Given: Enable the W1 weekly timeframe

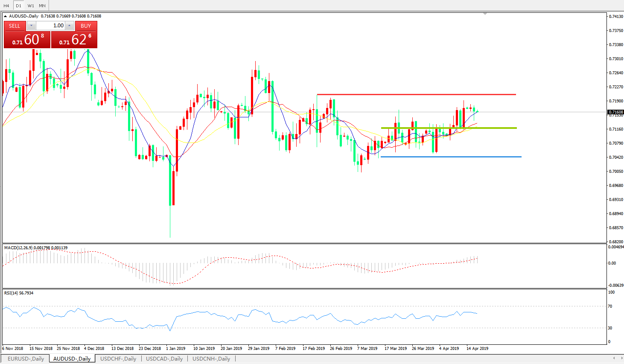Looking at the screenshot, I should pos(31,6).
